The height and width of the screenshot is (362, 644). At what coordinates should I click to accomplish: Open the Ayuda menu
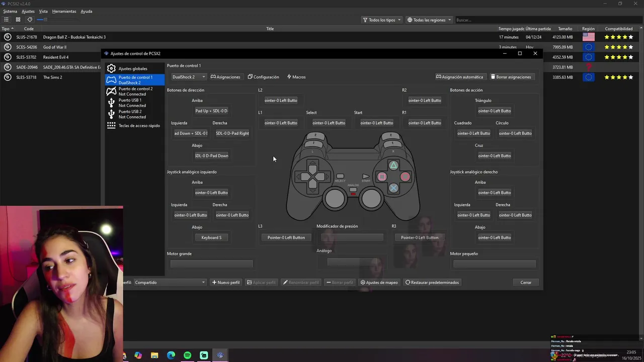point(87,11)
